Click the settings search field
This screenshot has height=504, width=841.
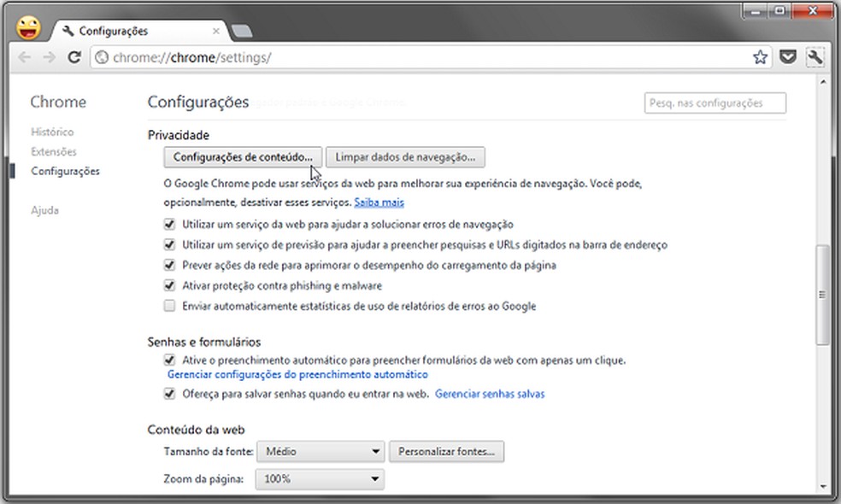[715, 103]
